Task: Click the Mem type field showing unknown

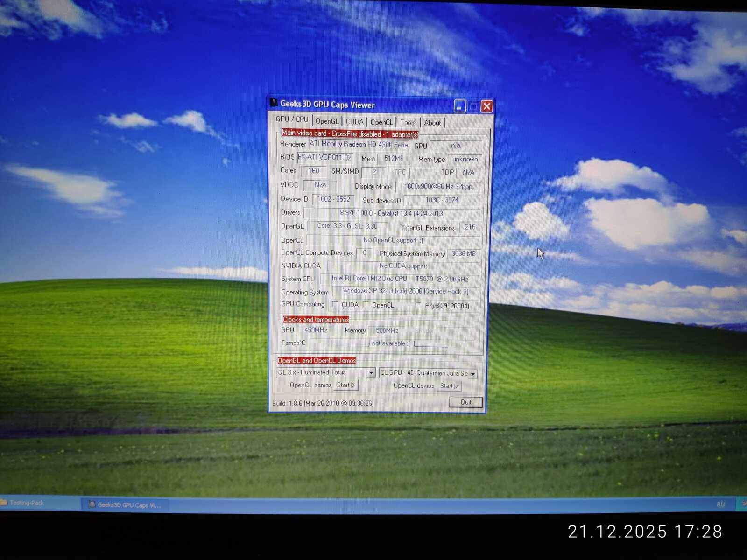Action: (x=465, y=159)
